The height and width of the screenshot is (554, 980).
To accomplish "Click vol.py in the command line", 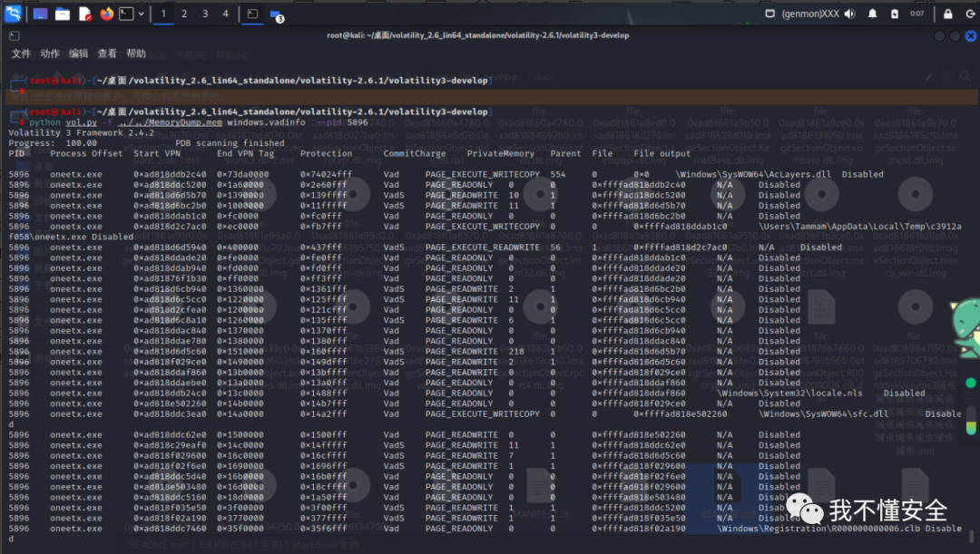I will pos(82,122).
